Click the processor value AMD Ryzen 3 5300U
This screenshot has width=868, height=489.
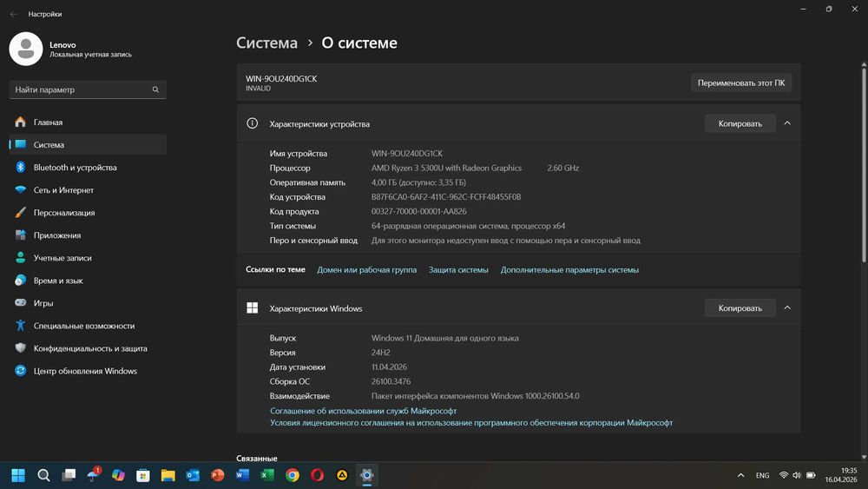(x=446, y=168)
